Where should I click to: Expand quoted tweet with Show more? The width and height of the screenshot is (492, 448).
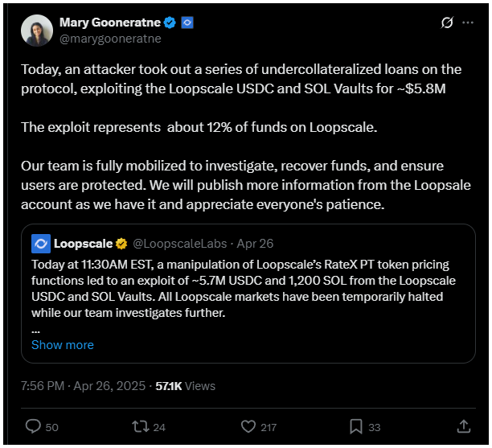[x=63, y=344]
